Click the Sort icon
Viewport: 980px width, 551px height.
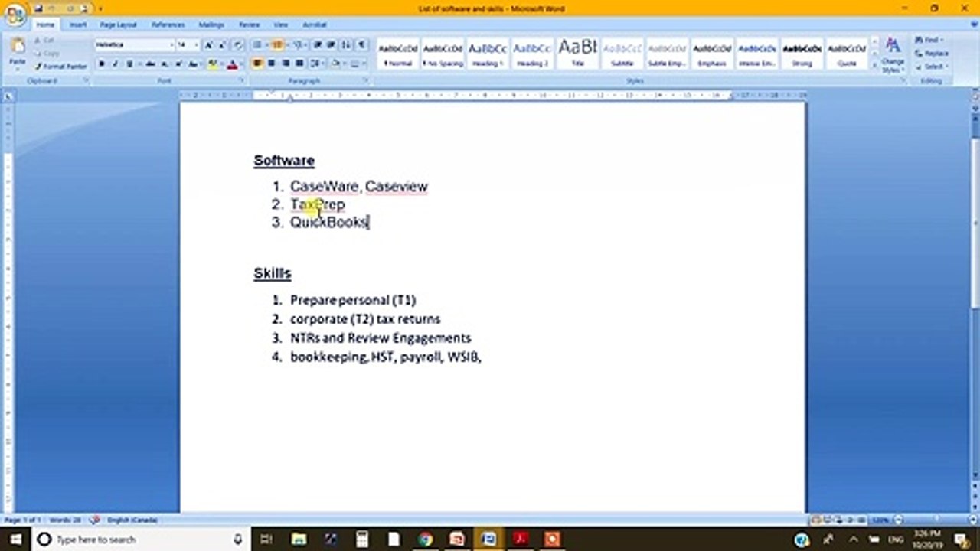pos(345,44)
